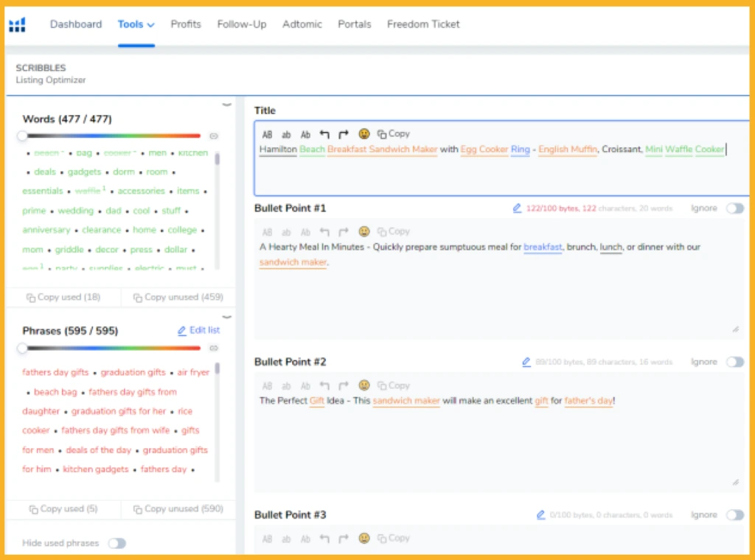The width and height of the screenshot is (755, 560).
Task: Toggle Ignore switch for Bullet Point #2
Action: point(734,362)
